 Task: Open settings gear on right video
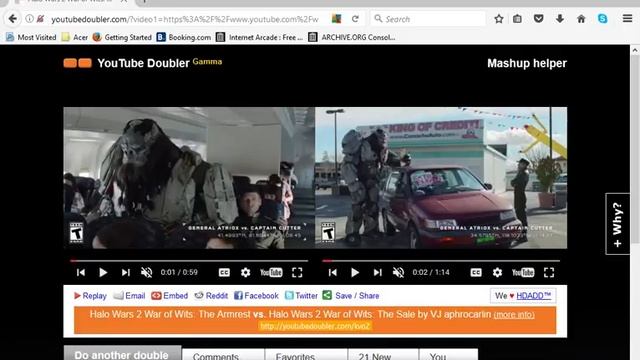click(497, 272)
